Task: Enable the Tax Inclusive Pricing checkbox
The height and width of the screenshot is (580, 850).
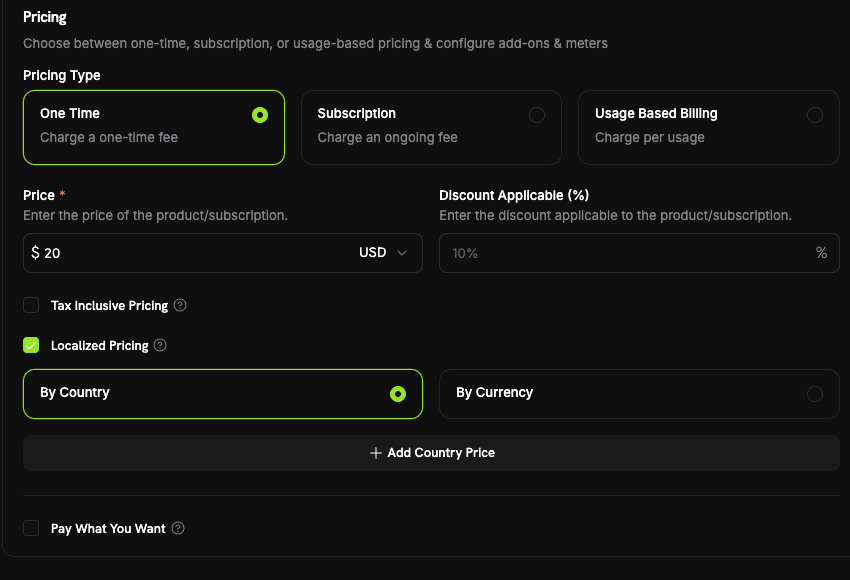Action: [x=31, y=305]
